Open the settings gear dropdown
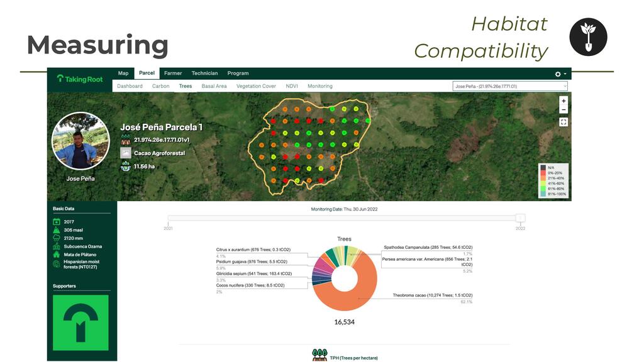The image size is (644, 362). (560, 74)
